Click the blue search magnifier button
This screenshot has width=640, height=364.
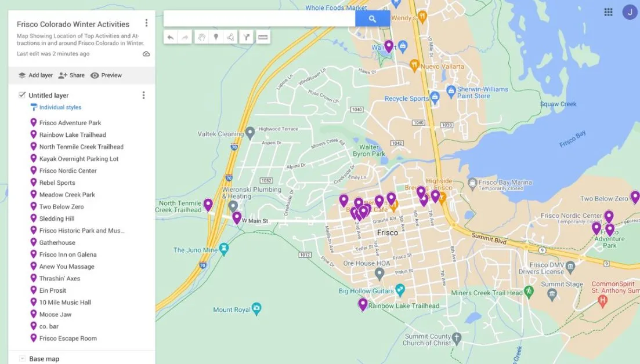(373, 19)
